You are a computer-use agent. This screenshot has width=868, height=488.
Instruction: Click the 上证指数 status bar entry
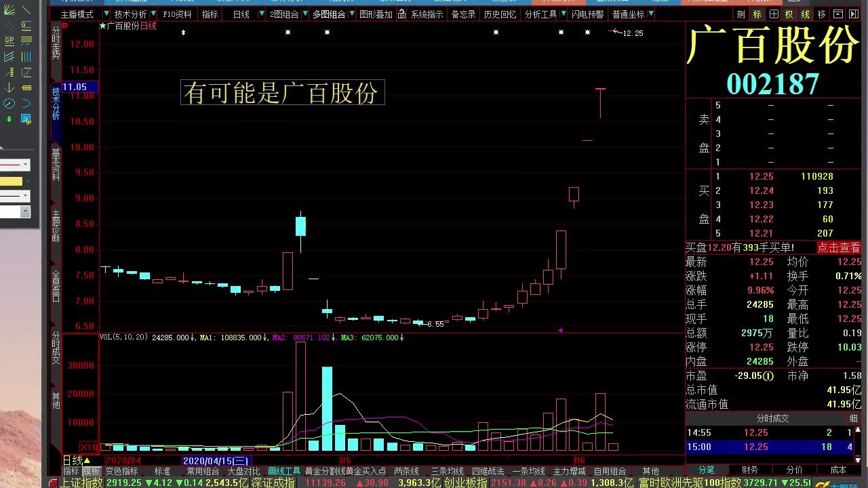pos(81,483)
